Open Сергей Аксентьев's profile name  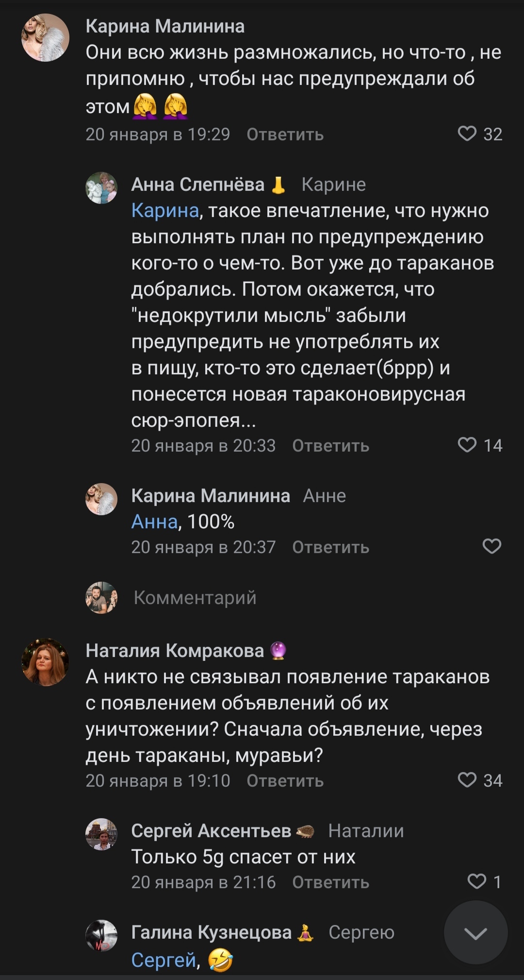pyautogui.click(x=211, y=831)
